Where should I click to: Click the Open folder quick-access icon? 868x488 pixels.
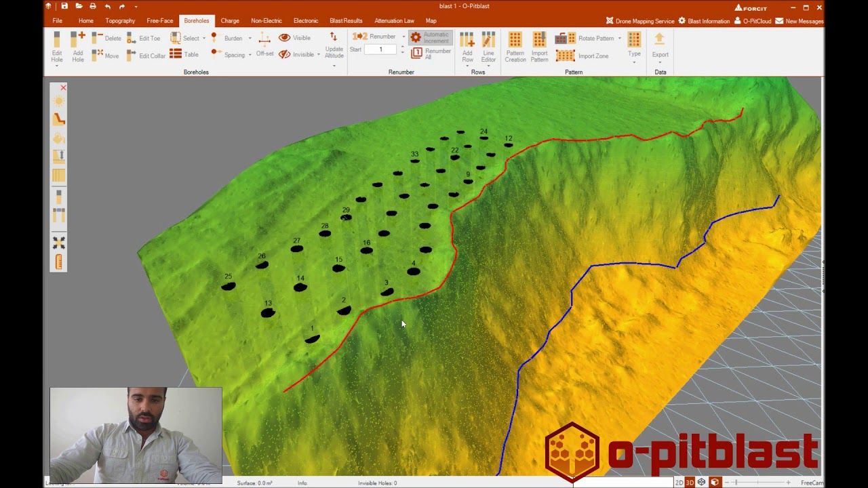(x=79, y=6)
